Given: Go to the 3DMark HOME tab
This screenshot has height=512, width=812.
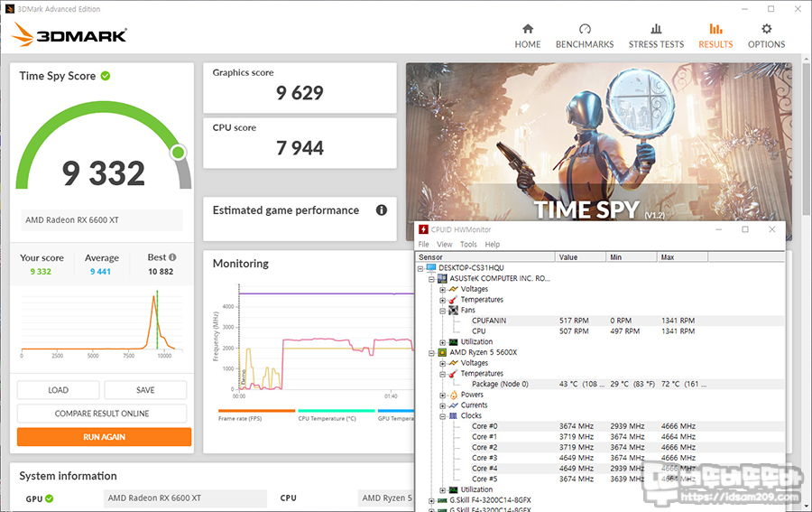Looking at the screenshot, I should pyautogui.click(x=527, y=36).
